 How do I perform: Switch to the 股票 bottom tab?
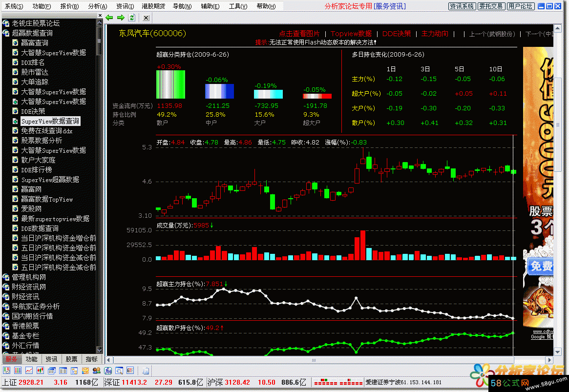pos(71,359)
